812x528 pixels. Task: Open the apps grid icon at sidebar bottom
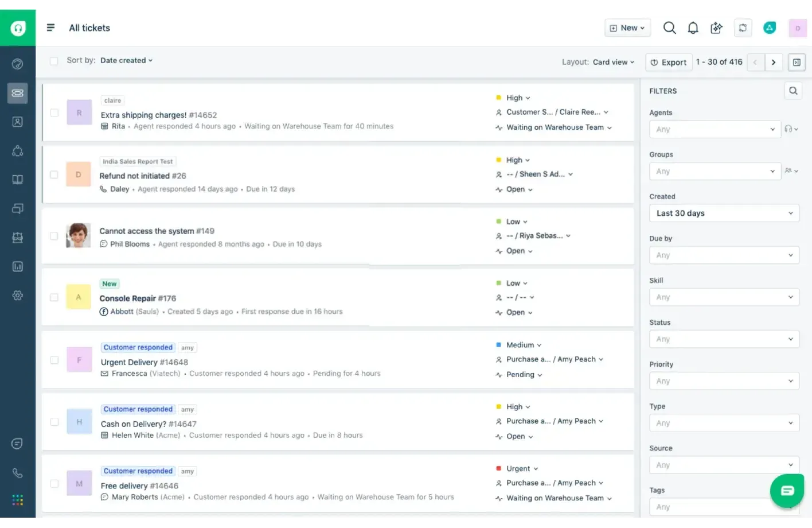click(17, 500)
